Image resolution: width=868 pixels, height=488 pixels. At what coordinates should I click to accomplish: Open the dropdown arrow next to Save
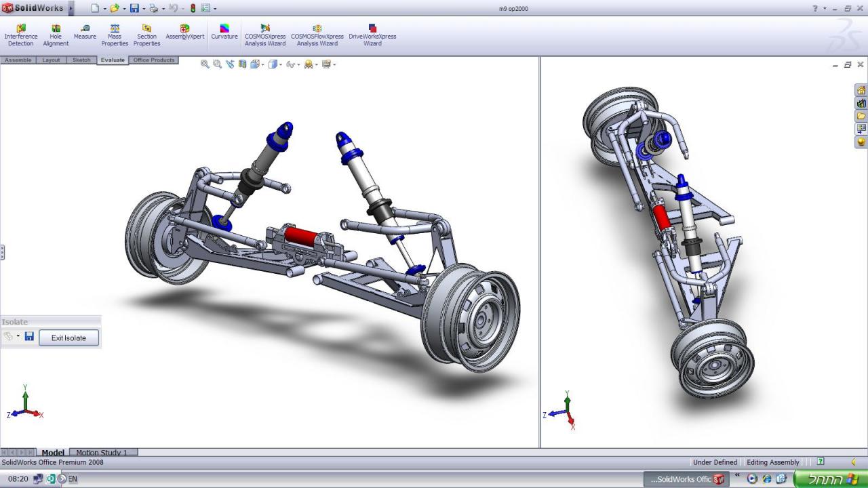(x=143, y=9)
